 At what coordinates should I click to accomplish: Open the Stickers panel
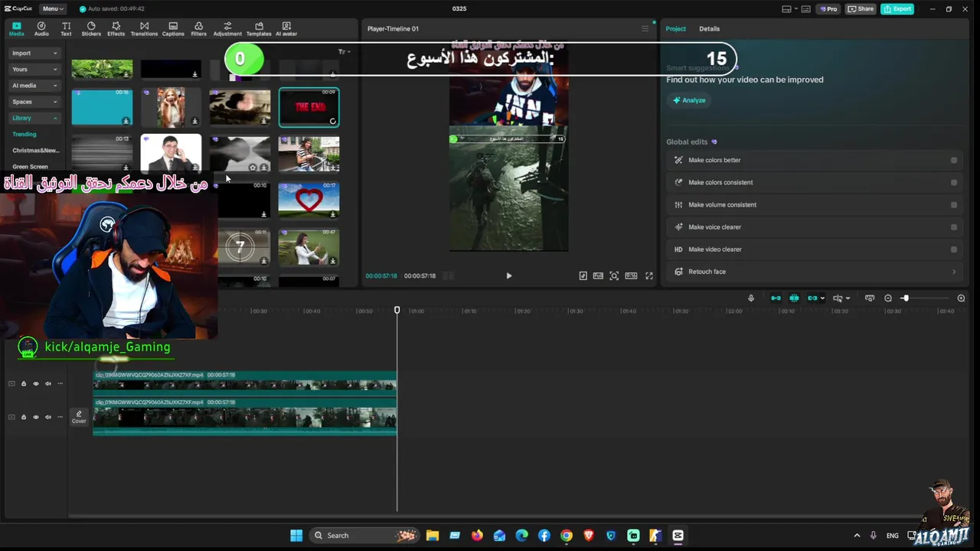(x=91, y=28)
